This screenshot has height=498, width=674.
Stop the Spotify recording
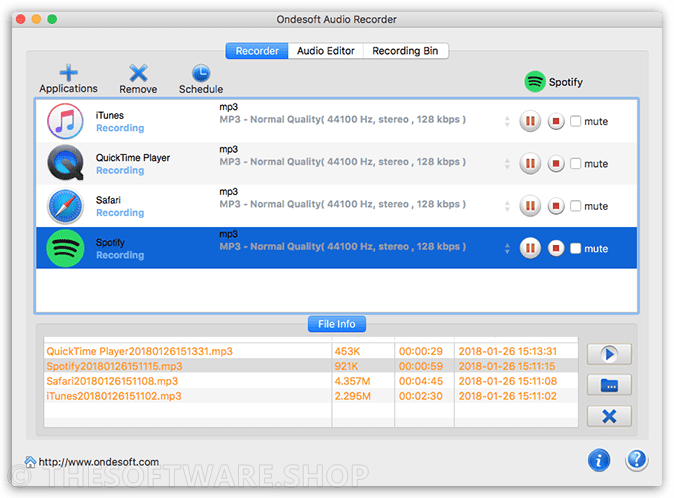[x=556, y=248]
